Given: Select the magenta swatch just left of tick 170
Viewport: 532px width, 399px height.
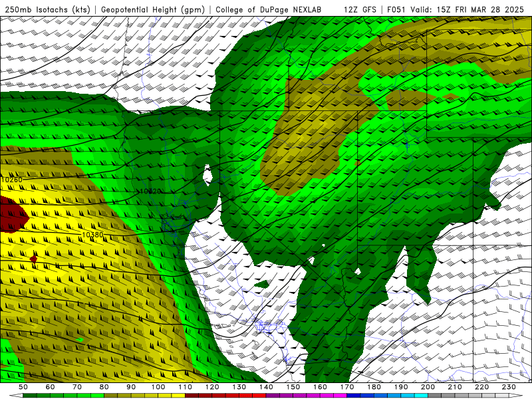Looking at the screenshot, I should pos(340,396).
